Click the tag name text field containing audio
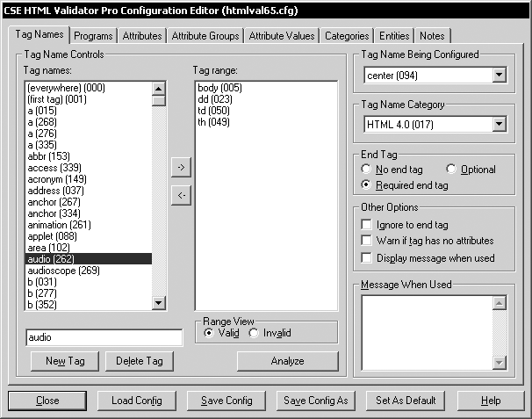Screen dimensions: 532x419 pyautogui.click(x=104, y=337)
